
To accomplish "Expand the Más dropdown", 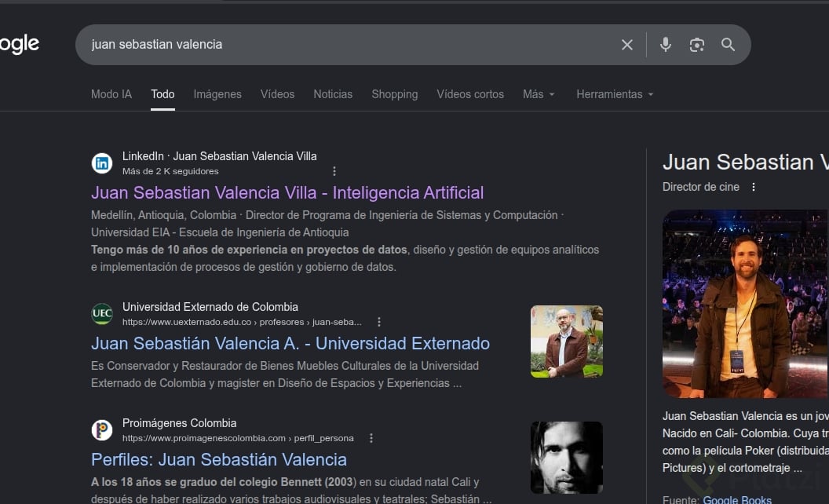I will (x=539, y=94).
